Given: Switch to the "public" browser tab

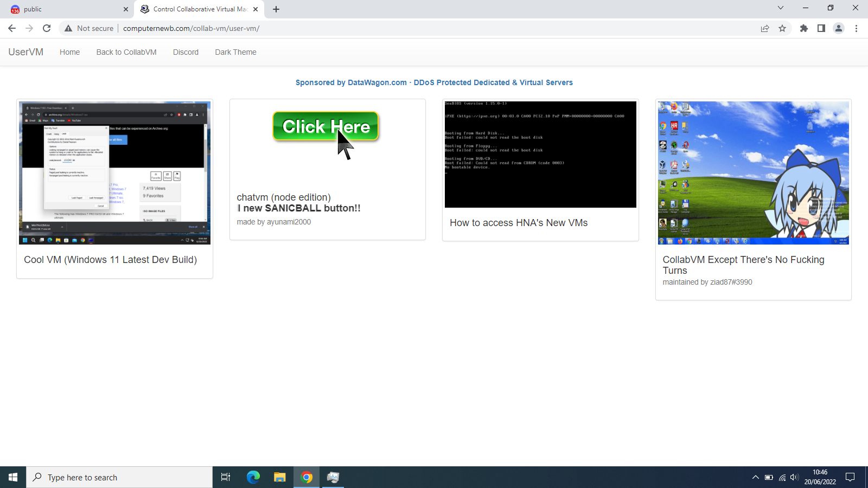Looking at the screenshot, I should (65, 9).
